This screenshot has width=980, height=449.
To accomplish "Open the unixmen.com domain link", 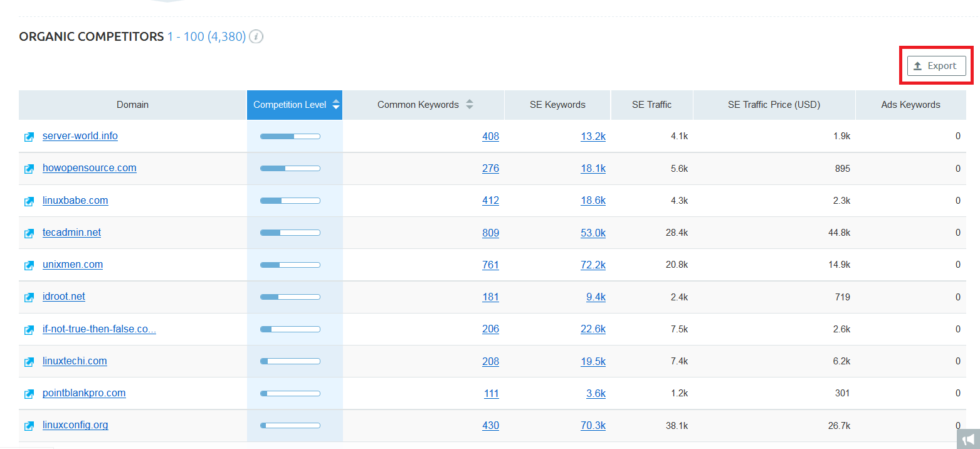I will (x=73, y=264).
